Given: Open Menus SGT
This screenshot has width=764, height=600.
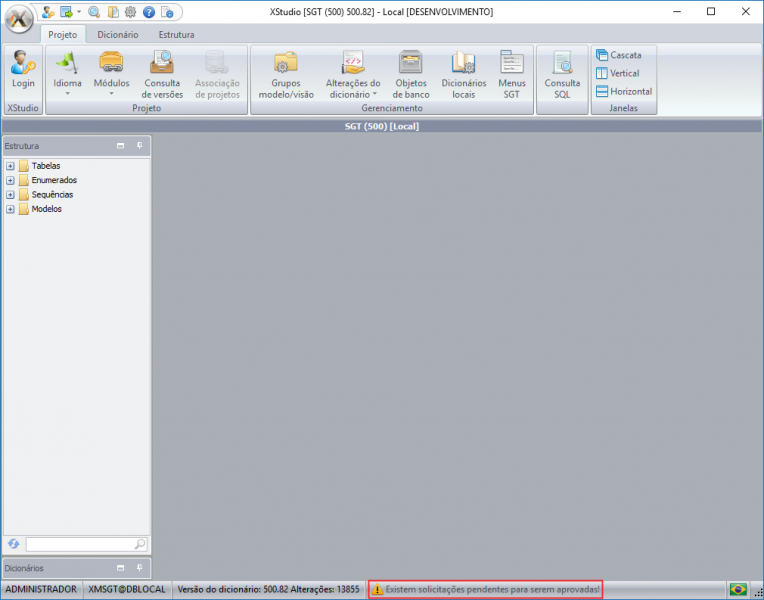Looking at the screenshot, I should click(512, 72).
